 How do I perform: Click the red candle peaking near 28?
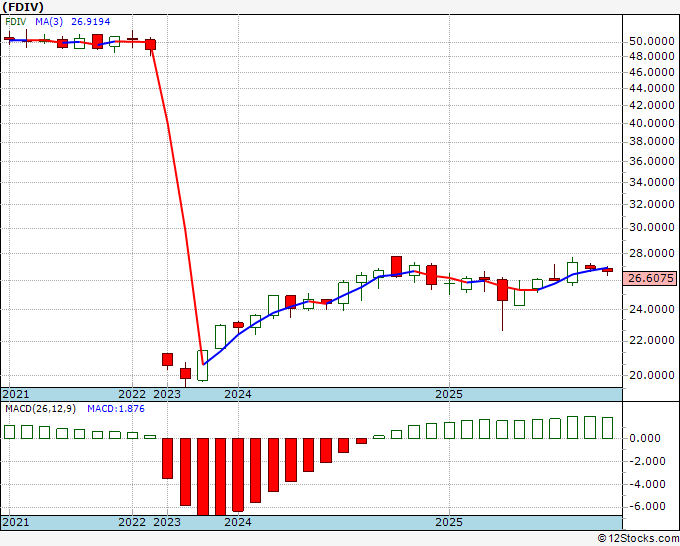[x=396, y=266]
